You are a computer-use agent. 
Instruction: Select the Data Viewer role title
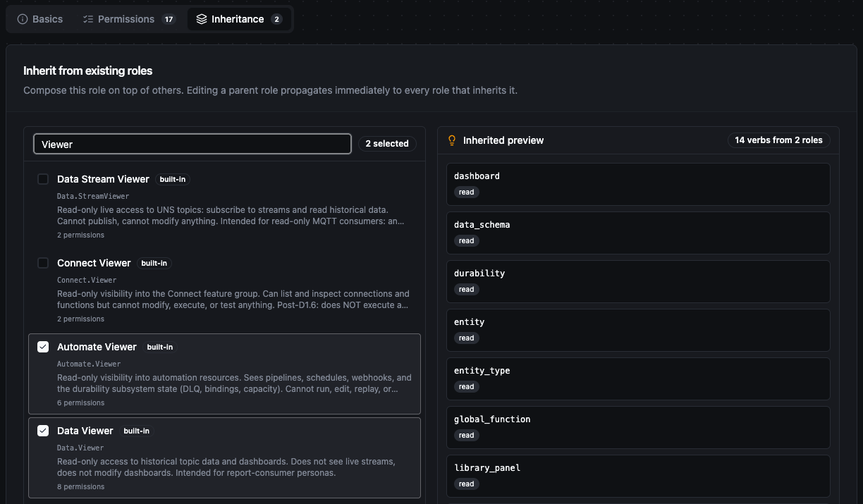coord(85,431)
